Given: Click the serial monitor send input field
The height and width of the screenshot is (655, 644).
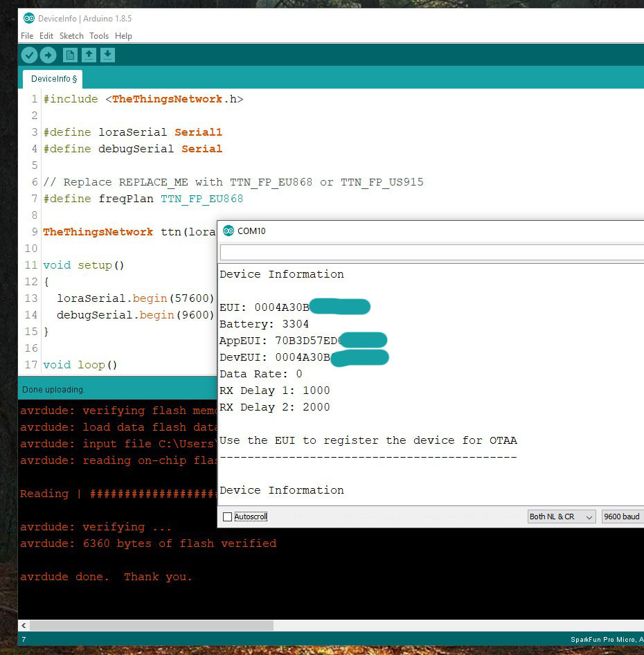Looking at the screenshot, I should coord(431,252).
